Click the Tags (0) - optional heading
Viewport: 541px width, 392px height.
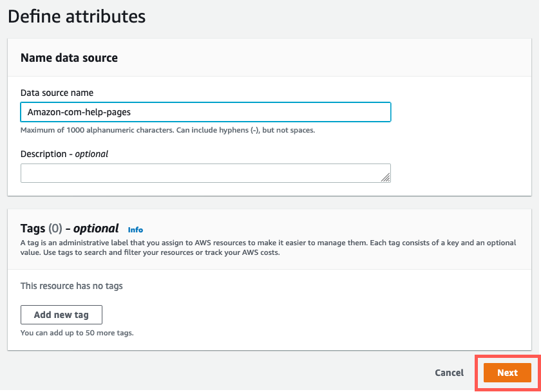70,229
